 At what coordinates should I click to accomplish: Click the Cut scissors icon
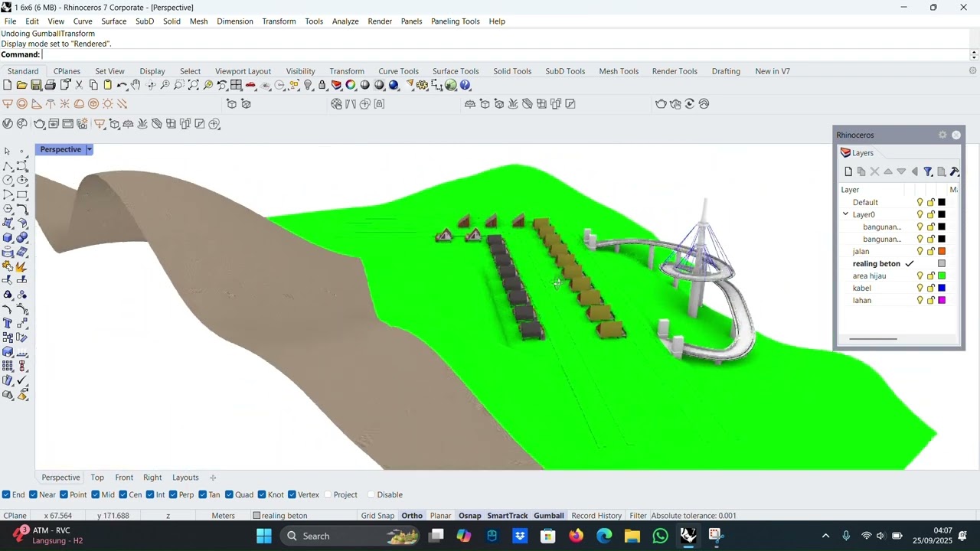[x=79, y=85]
